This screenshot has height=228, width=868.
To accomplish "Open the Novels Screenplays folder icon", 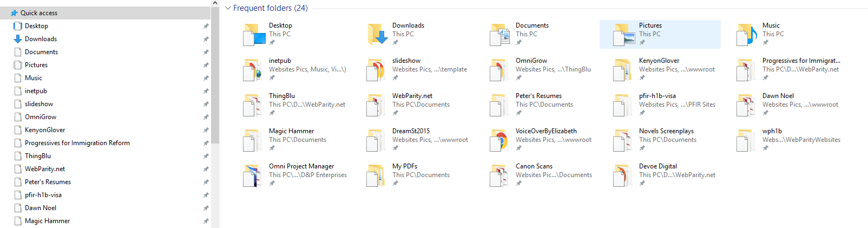I will point(623,140).
